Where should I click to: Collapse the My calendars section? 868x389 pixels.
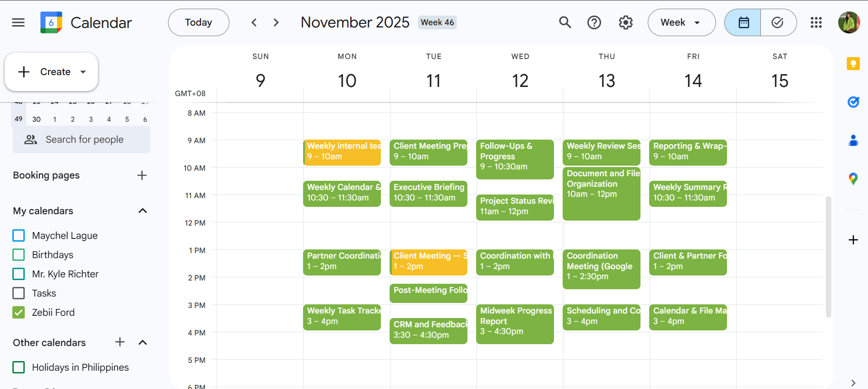click(142, 211)
